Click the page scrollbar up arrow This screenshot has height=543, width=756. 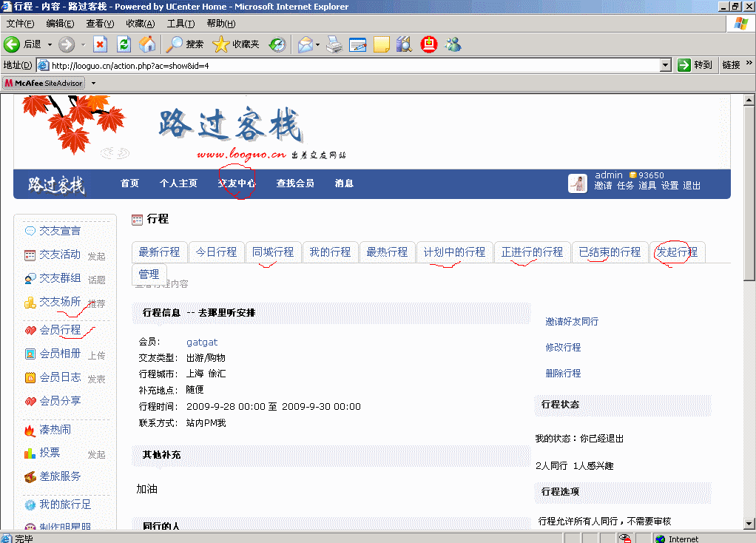tap(749, 101)
